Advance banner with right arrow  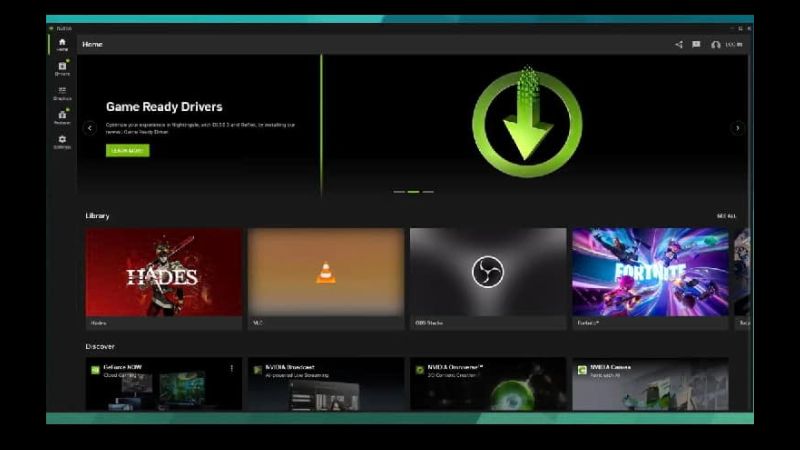(737, 128)
